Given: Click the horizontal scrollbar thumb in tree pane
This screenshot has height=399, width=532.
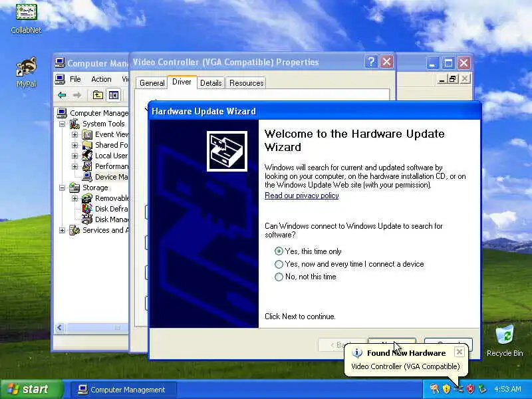Looking at the screenshot, I should click(x=96, y=327).
